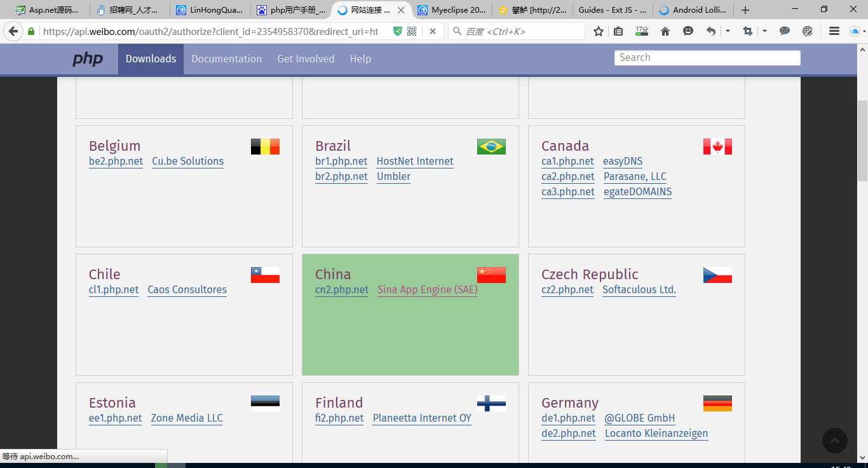Screen dimensions: 868x468
Task: Bookmark this page with the star icon
Action: [599, 31]
